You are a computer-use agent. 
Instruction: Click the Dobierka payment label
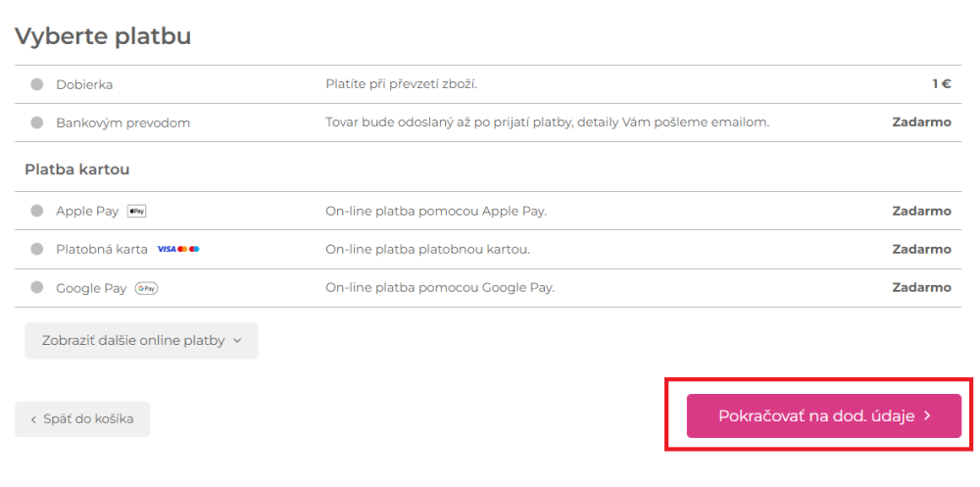[84, 85]
